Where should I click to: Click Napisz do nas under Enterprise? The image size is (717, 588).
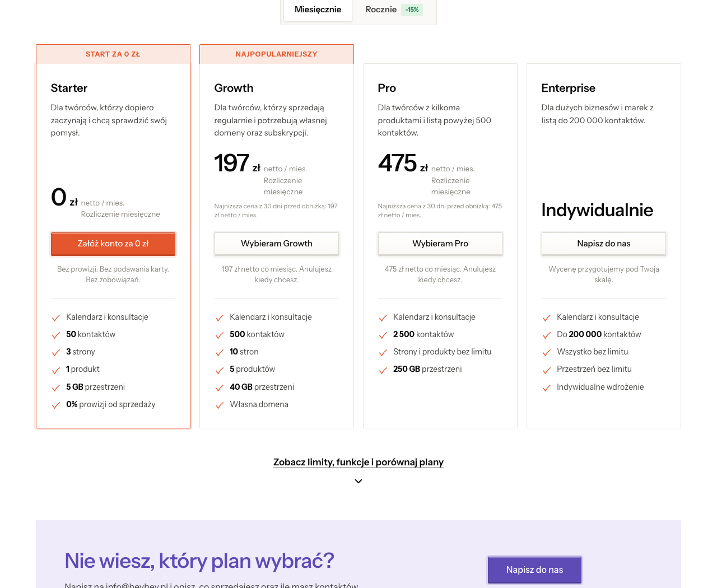tap(604, 244)
